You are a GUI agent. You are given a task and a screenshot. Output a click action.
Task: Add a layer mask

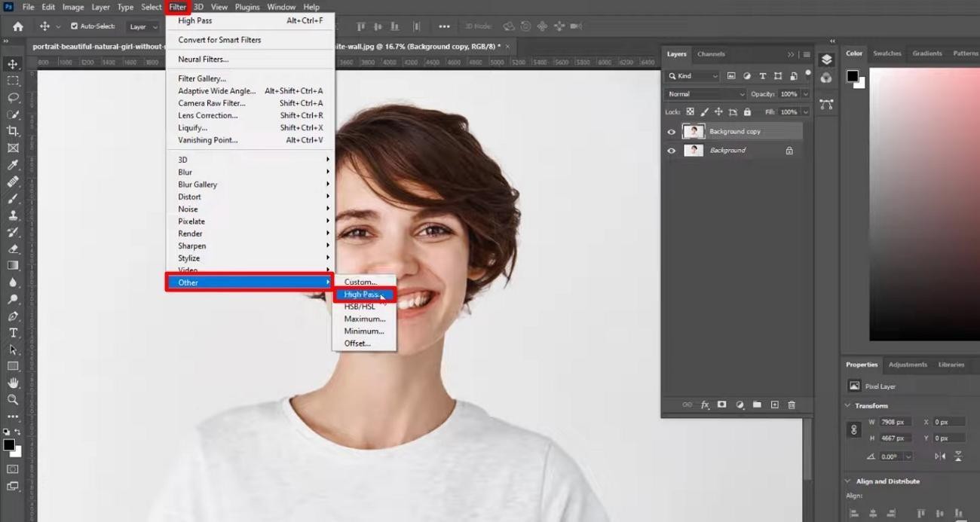coord(722,405)
